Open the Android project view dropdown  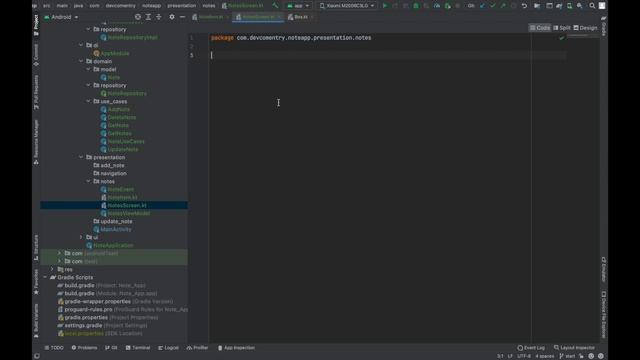[x=61, y=17]
